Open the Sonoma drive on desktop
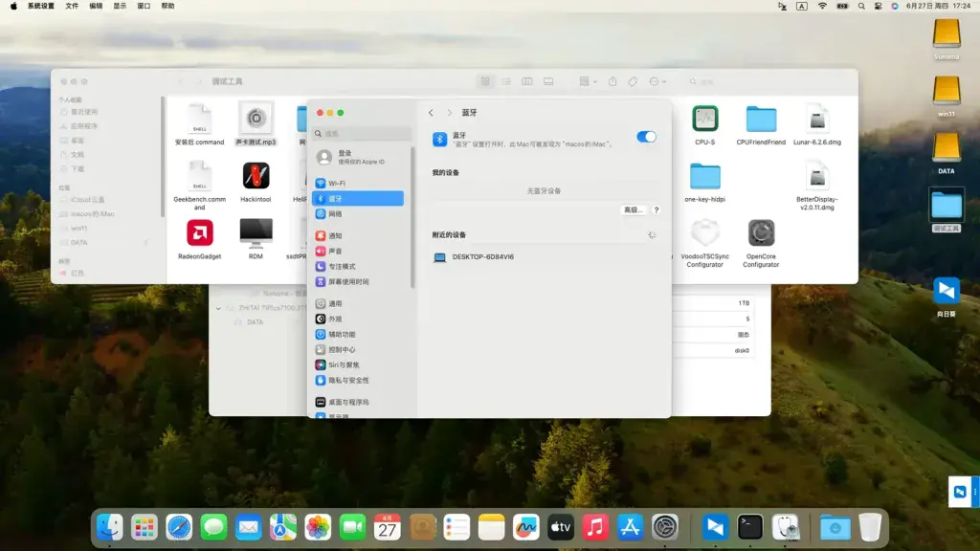Viewport: 980px width, 551px height. (947, 38)
